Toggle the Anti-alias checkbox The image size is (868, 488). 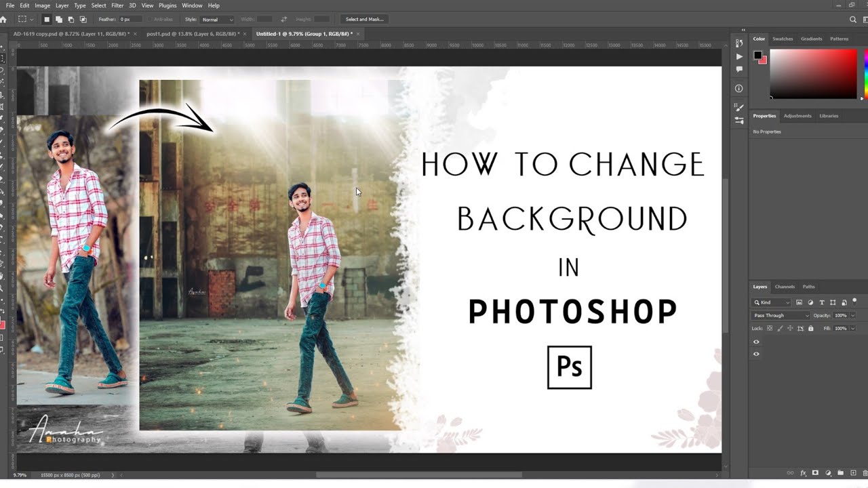[150, 20]
